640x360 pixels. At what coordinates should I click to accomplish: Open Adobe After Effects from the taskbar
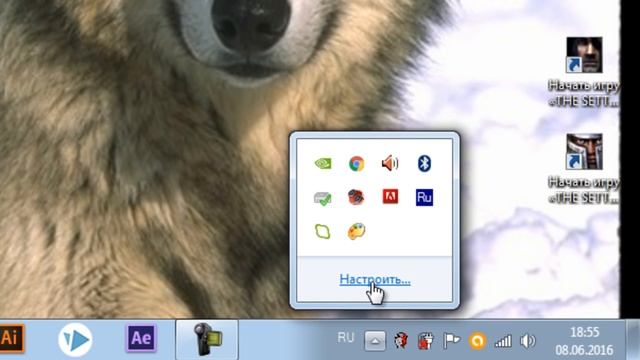pos(141,338)
